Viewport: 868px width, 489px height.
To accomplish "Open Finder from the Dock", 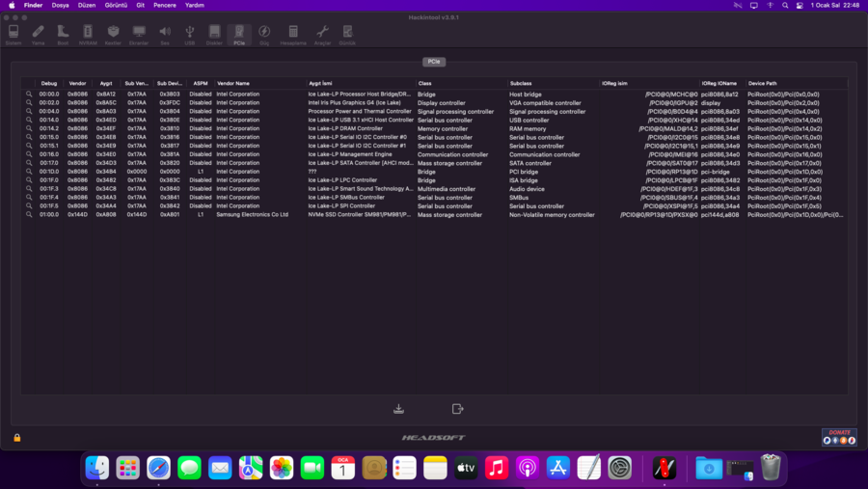I will point(97,468).
